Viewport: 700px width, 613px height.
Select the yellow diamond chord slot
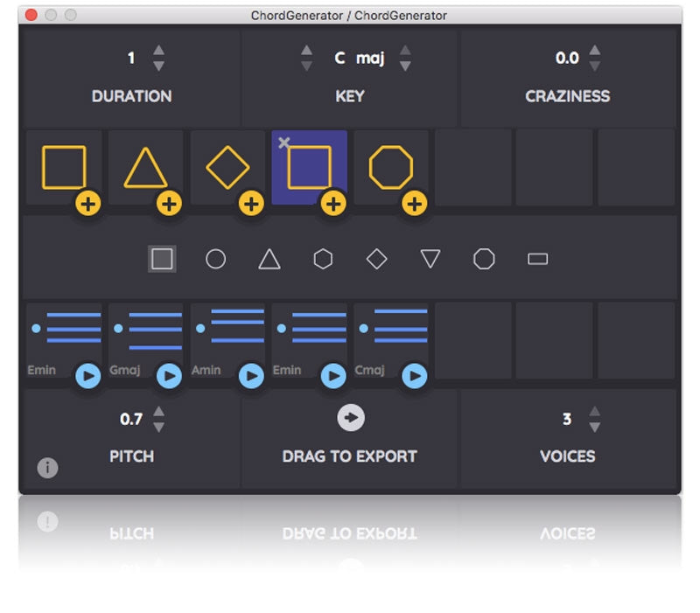(227, 167)
